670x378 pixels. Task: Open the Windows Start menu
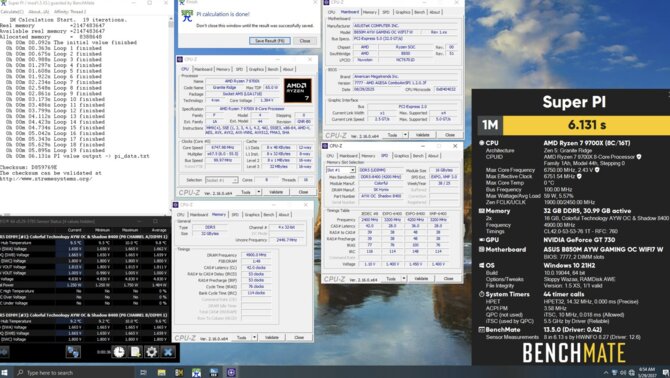5,372
